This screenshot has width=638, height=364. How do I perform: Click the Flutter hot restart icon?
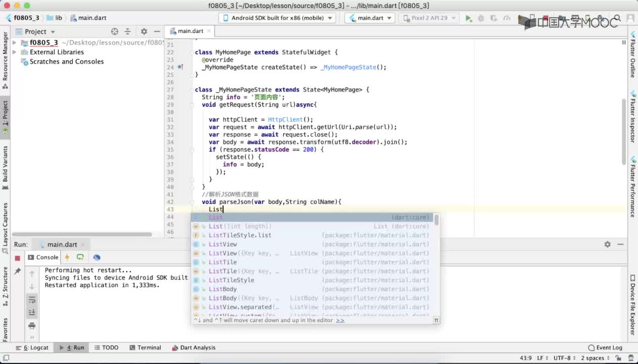point(80,257)
